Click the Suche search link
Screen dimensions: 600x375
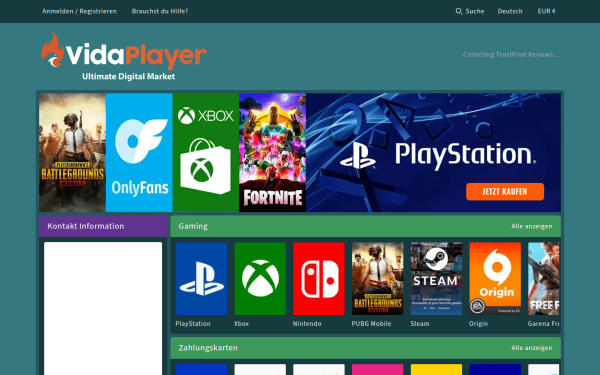(475, 11)
